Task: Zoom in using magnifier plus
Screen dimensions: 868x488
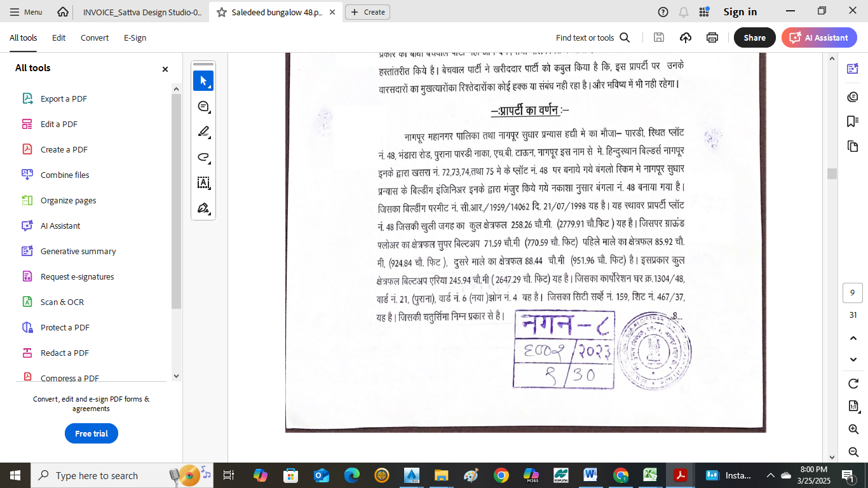Action: pyautogui.click(x=853, y=430)
